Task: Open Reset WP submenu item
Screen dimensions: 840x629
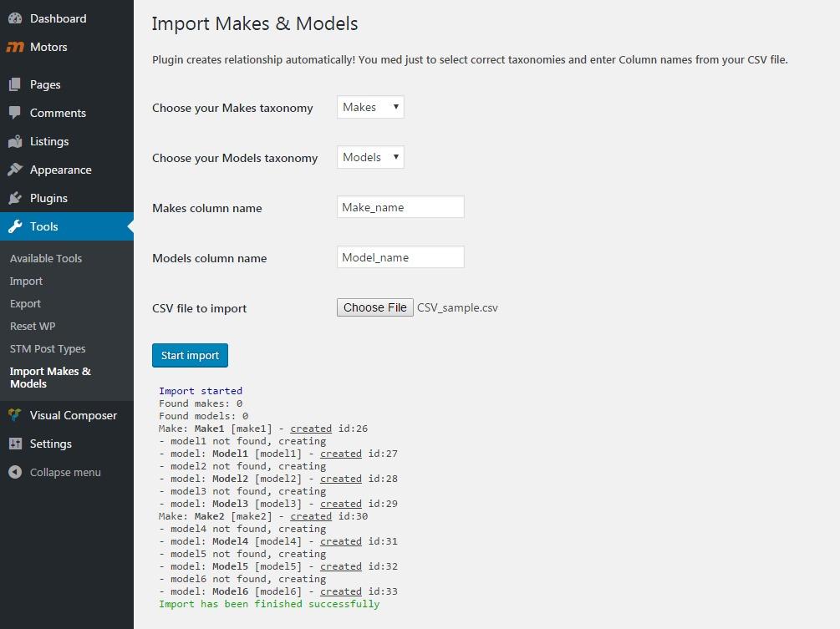Action: 33,326
